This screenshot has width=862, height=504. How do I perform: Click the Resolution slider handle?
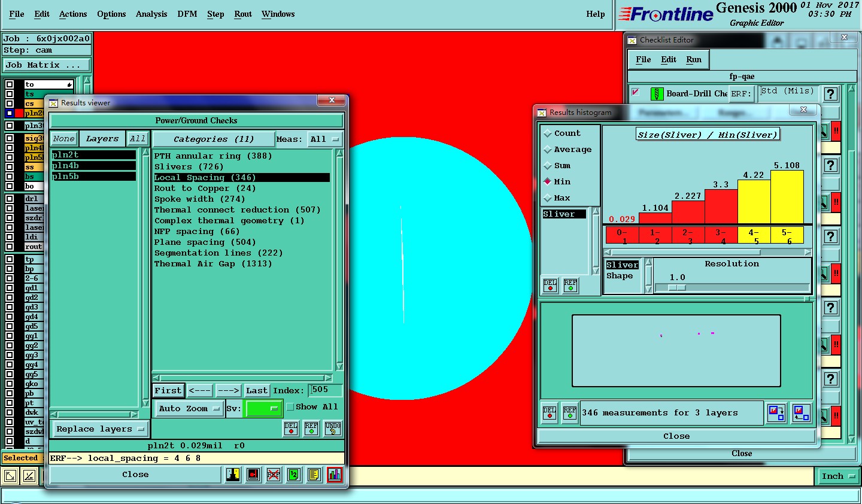[676, 288]
